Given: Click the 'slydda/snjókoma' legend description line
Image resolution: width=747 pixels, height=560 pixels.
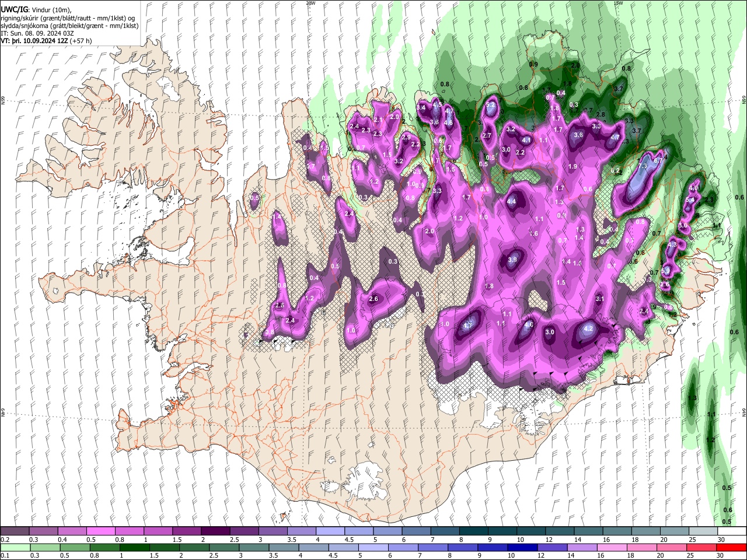Looking at the screenshot, I should click(x=69, y=26).
